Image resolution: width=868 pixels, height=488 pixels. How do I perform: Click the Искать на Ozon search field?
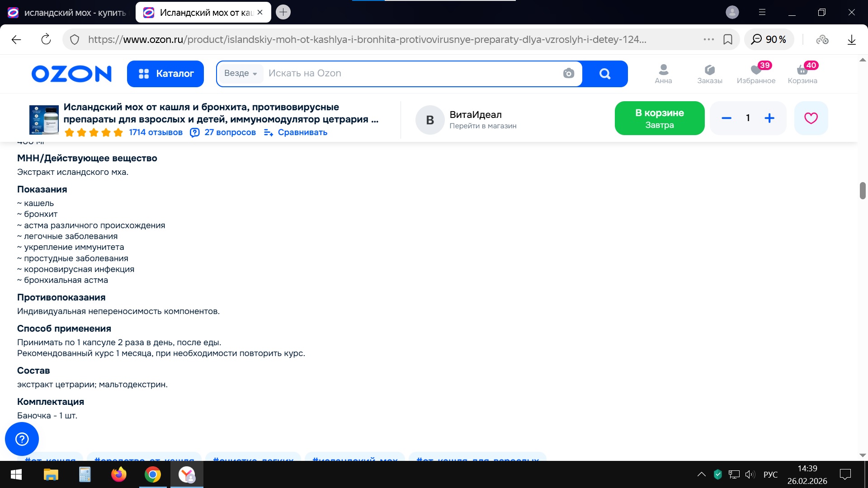click(407, 73)
